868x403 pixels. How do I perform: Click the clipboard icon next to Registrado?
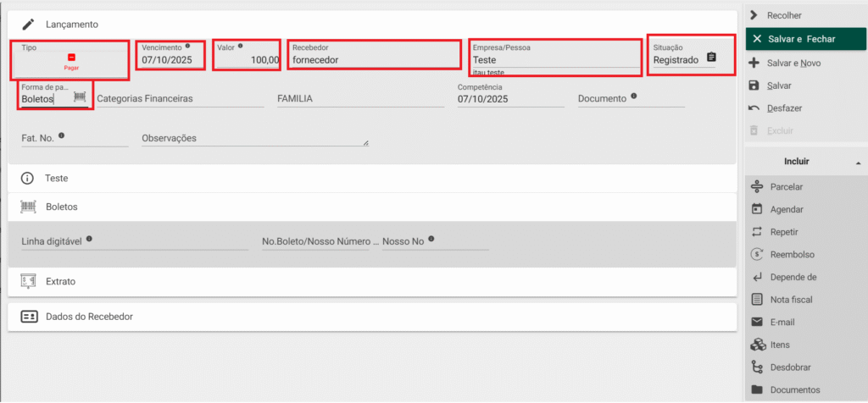coord(711,59)
